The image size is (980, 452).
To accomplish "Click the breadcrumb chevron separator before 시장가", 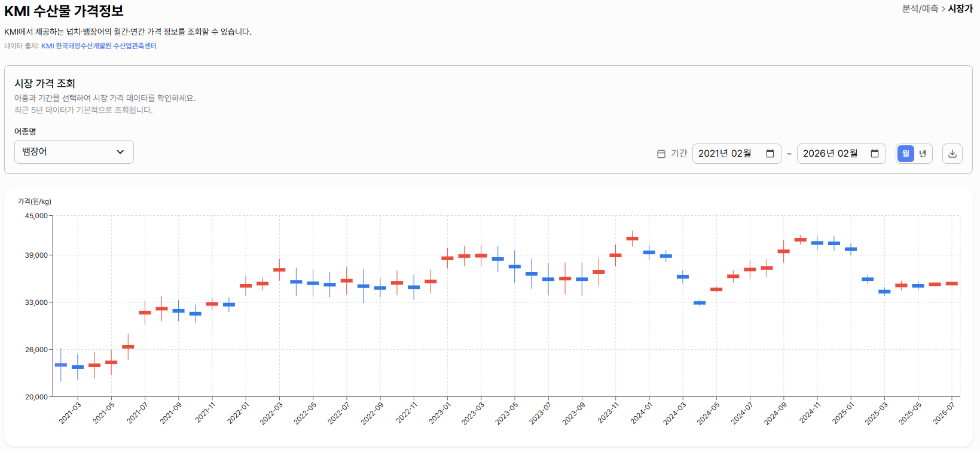I will coord(943,9).
